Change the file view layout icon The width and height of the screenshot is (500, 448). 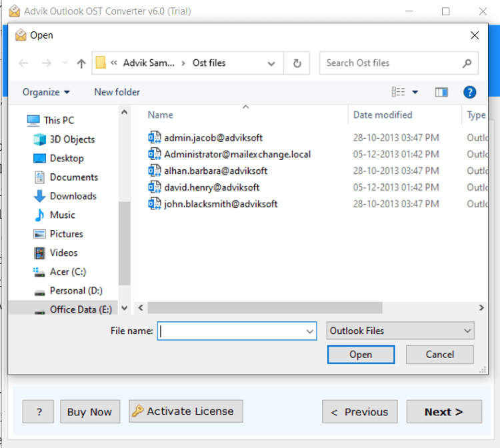[x=398, y=92]
